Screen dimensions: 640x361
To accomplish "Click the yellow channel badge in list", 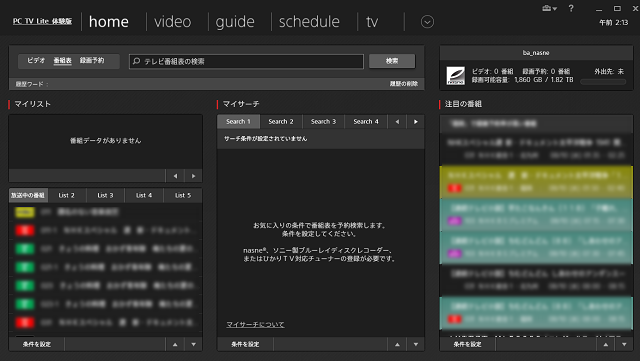I will click(x=24, y=212).
